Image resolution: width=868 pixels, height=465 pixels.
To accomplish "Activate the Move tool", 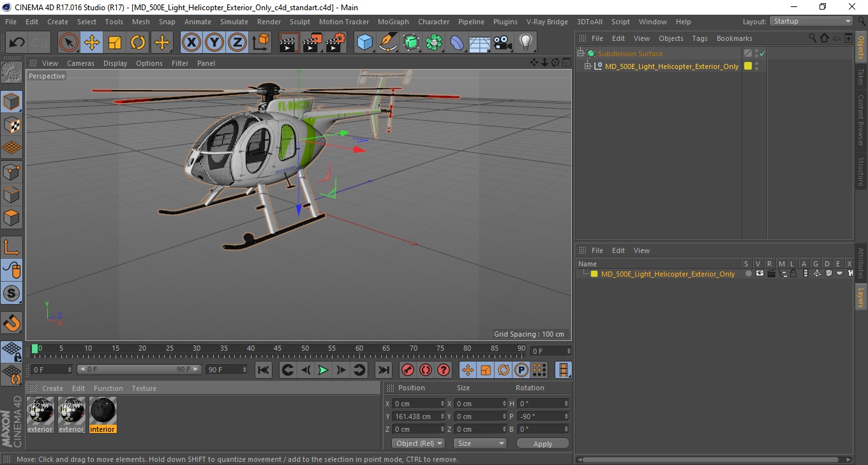I will [x=92, y=43].
